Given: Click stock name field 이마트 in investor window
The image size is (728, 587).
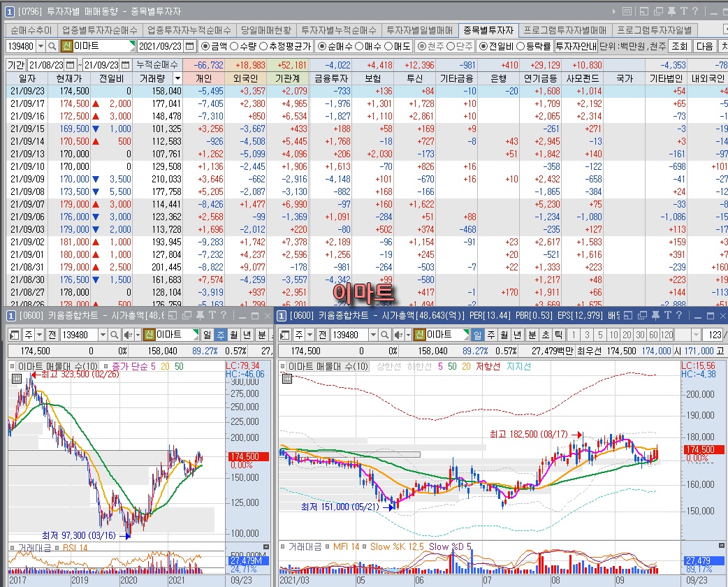Looking at the screenshot, I should (103, 46).
